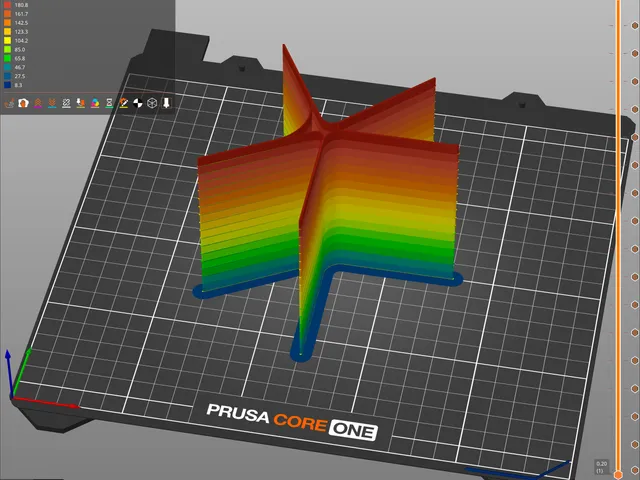This screenshot has height=480, width=640.
Task: Toggle deretractions visibility icon
Action: click(x=52, y=103)
